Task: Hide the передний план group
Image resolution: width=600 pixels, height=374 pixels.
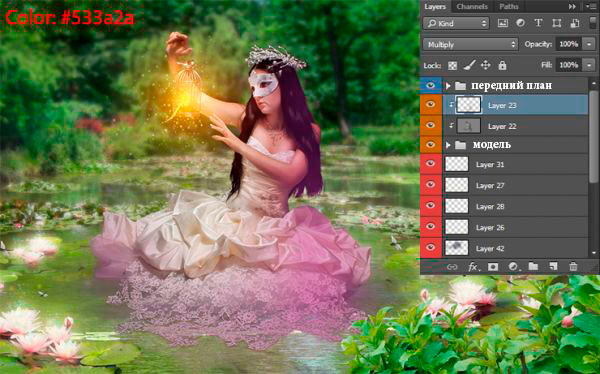Action: point(430,85)
